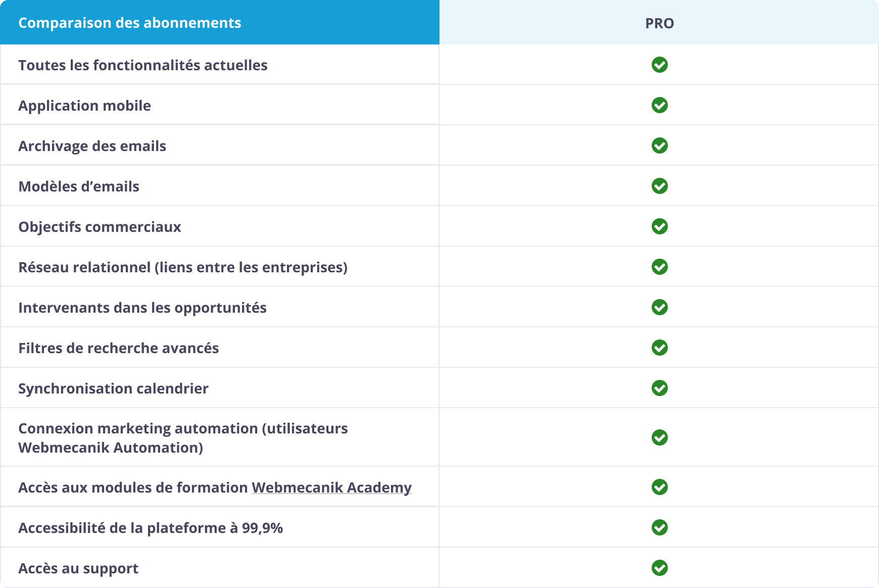This screenshot has width=879, height=588.
Task: Click the checkmark for Intervenants dans les opportunités
Action: pyautogui.click(x=659, y=307)
